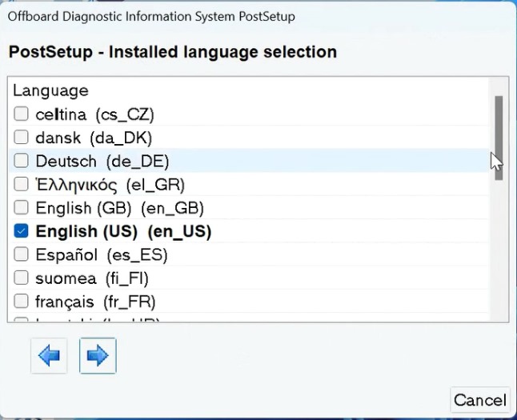Screen dimensions: 517x420
Task: Check the Español (es_ES) checkbox
Action: tap(22, 255)
